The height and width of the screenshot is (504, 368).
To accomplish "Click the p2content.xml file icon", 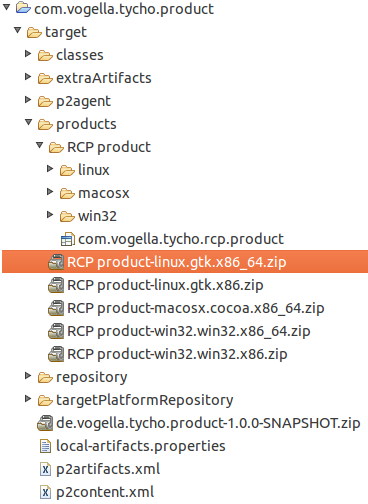I will tap(45, 492).
